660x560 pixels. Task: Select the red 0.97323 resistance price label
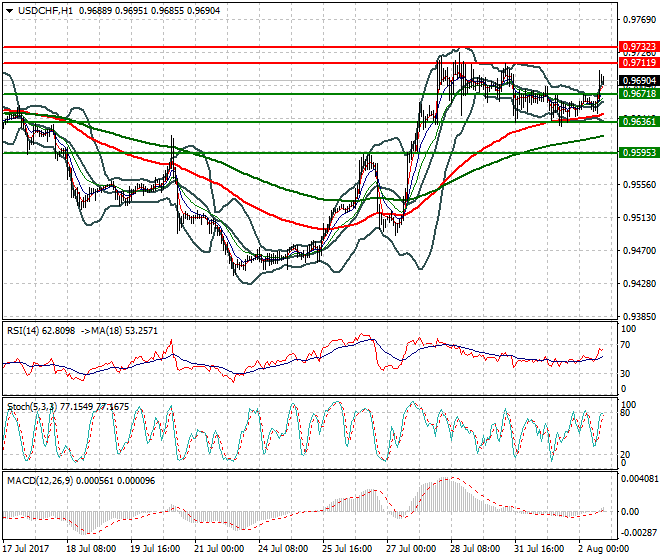click(639, 47)
